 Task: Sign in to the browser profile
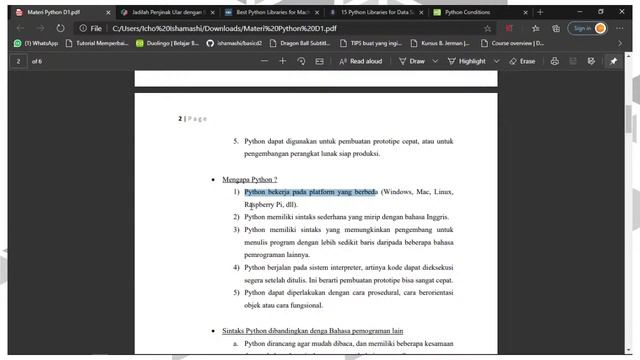pos(588,28)
